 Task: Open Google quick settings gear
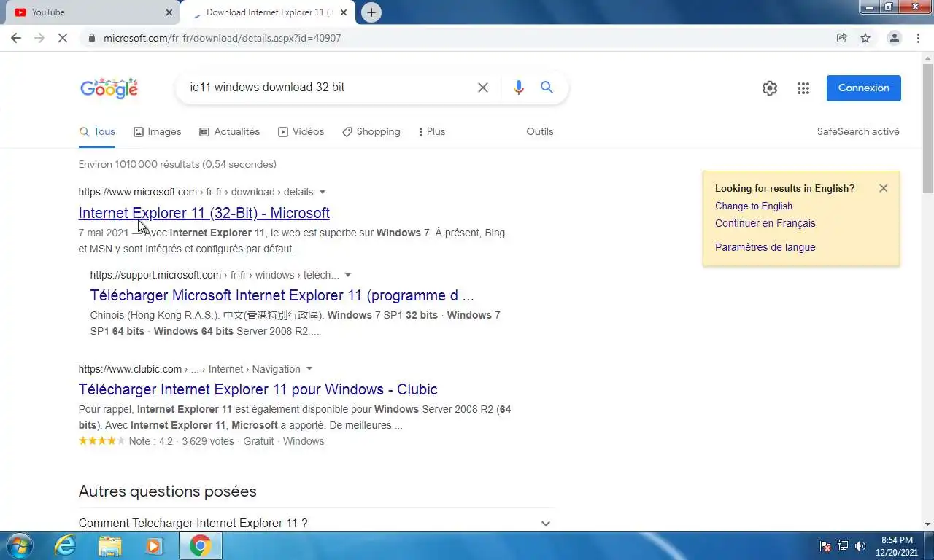click(x=770, y=88)
